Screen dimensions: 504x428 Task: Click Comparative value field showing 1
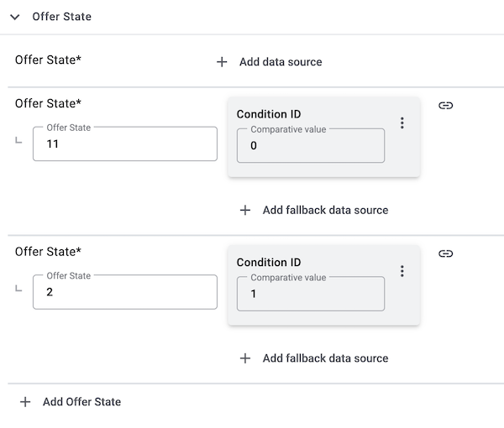(310, 295)
